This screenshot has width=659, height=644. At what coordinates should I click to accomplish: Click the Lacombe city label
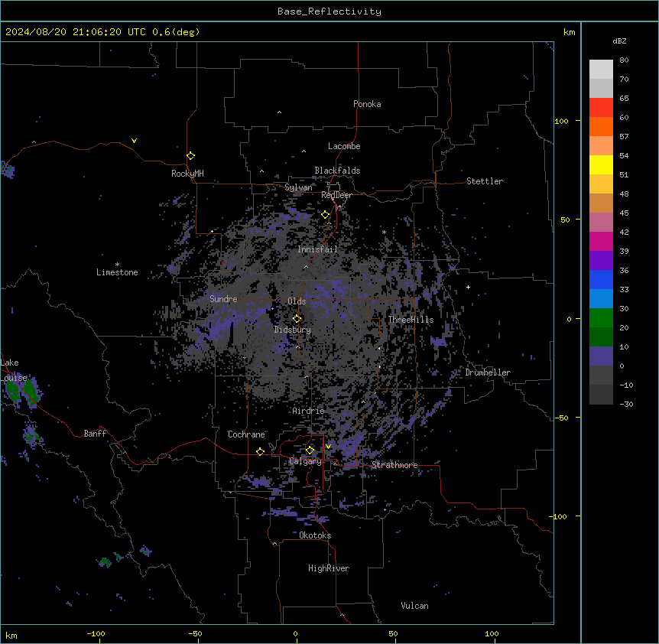click(x=344, y=146)
